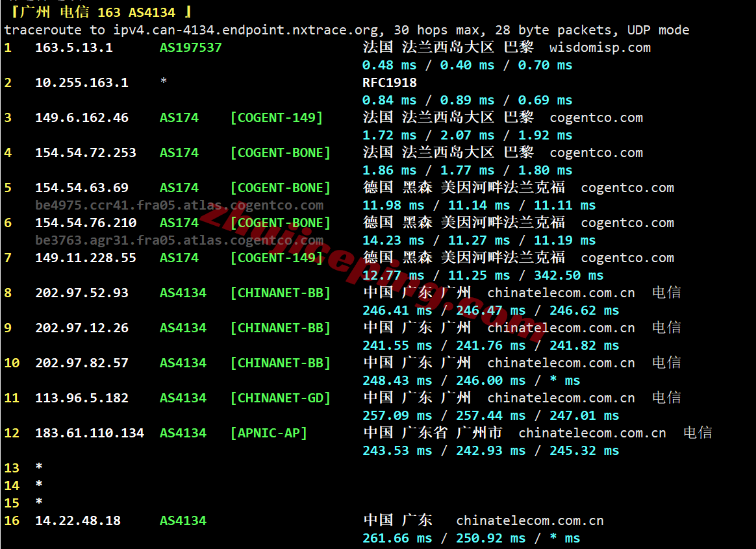Select hostname be4975.ccr41.fra05.atlas.cogentco.com
The width and height of the screenshot is (756, 549).
[x=179, y=206]
